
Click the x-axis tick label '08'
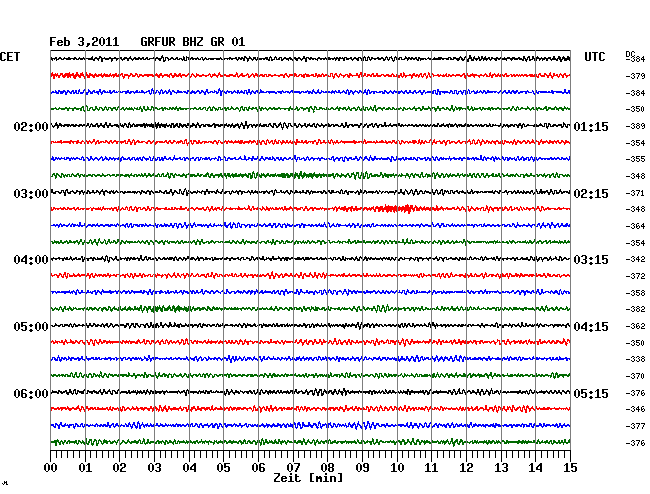click(327, 468)
